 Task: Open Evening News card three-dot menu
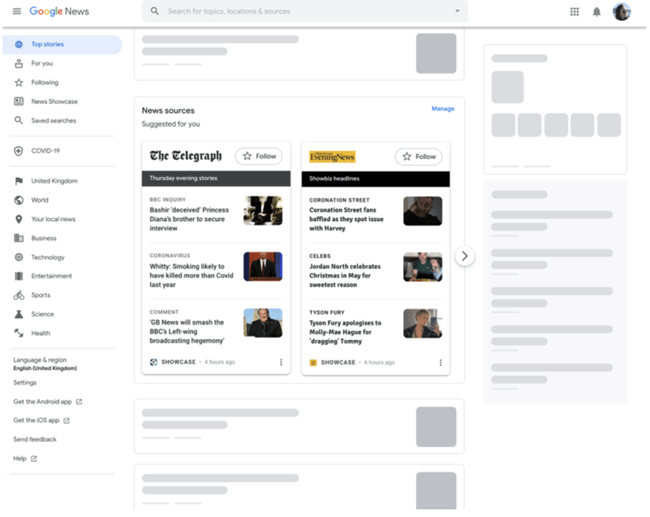tap(441, 363)
